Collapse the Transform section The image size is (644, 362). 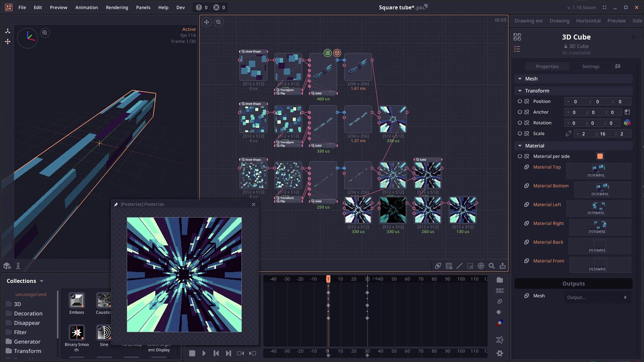520,91
